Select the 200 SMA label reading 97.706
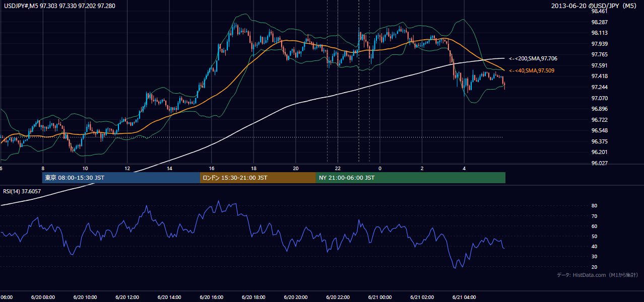644x302 pixels. coord(533,59)
